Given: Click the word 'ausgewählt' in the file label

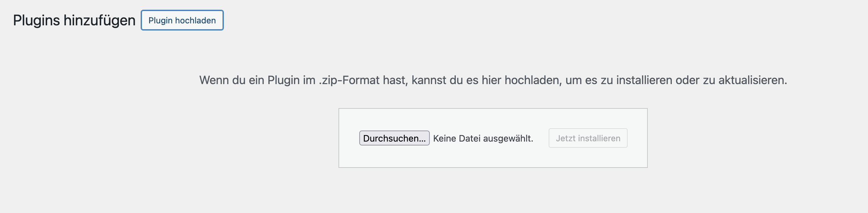Looking at the screenshot, I should pos(507,139).
